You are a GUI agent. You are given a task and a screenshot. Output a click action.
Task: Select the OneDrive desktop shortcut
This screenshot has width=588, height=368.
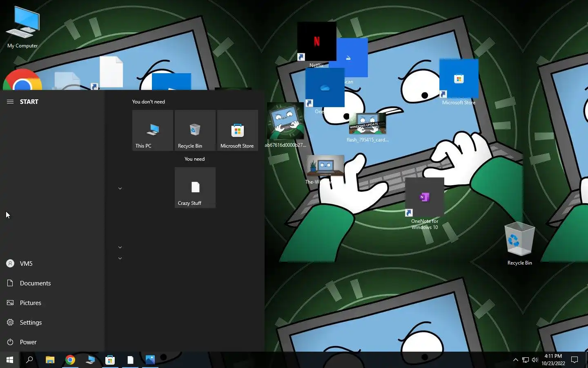325,90
